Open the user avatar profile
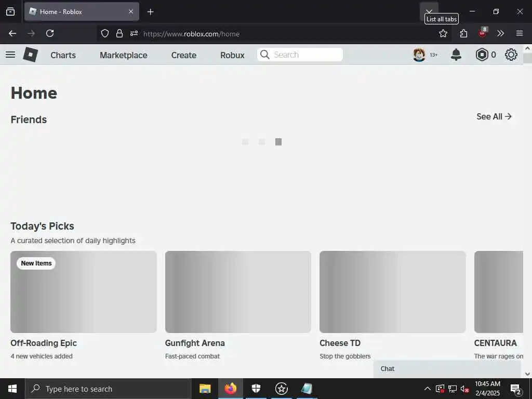The image size is (532, 399). [x=419, y=55]
